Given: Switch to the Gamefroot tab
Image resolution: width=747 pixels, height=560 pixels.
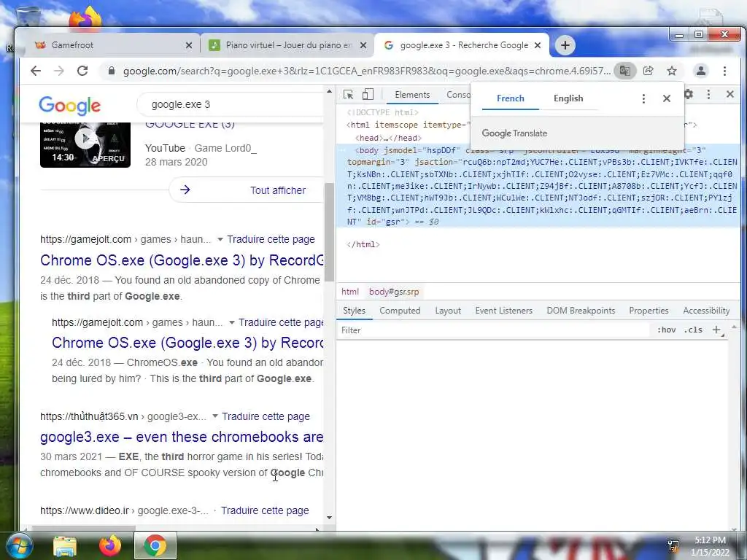Looking at the screenshot, I should click(109, 45).
